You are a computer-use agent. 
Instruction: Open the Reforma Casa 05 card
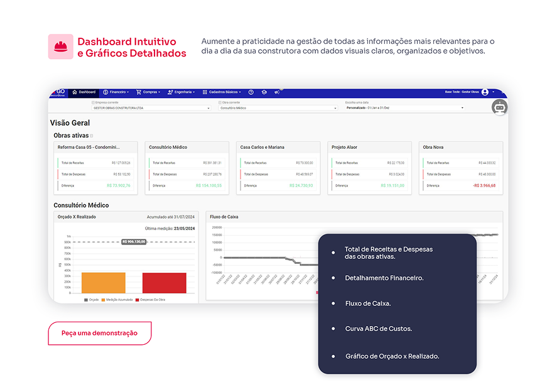tap(95, 168)
